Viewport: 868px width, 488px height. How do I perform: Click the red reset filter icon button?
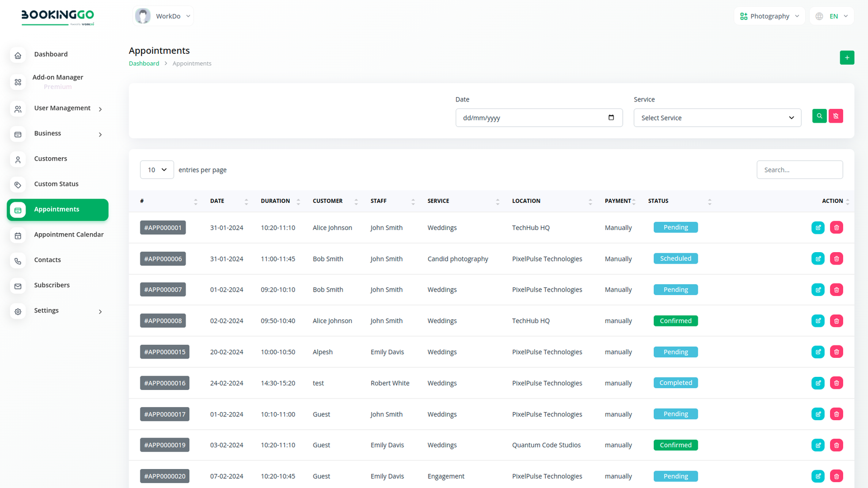pyautogui.click(x=836, y=116)
